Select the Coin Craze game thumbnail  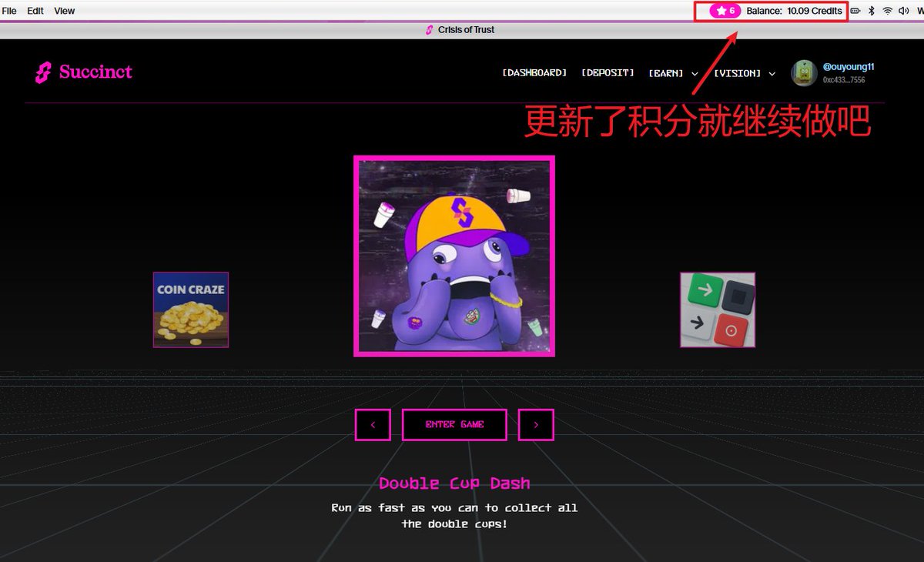[191, 309]
